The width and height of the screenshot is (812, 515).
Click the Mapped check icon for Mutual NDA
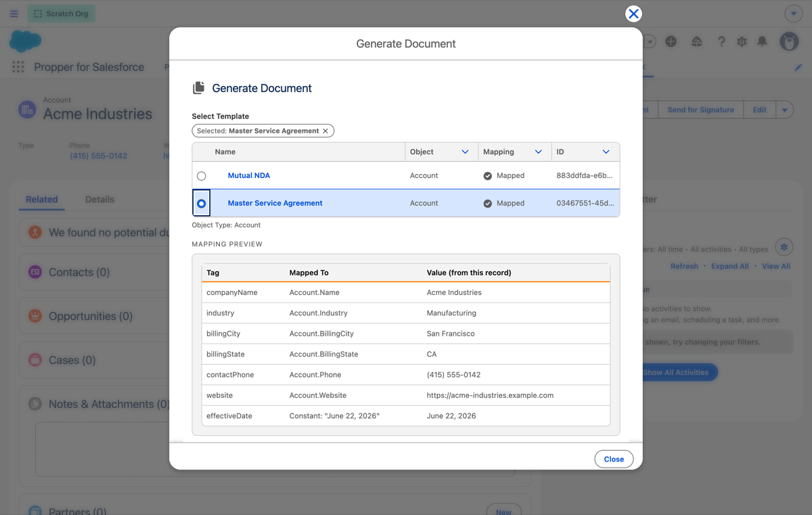pos(487,175)
